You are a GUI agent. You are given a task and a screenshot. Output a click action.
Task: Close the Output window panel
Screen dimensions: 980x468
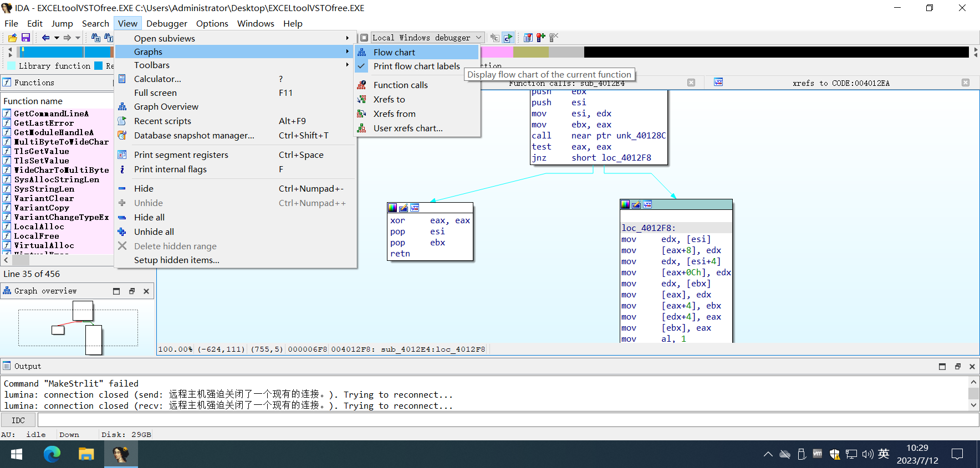point(972,367)
